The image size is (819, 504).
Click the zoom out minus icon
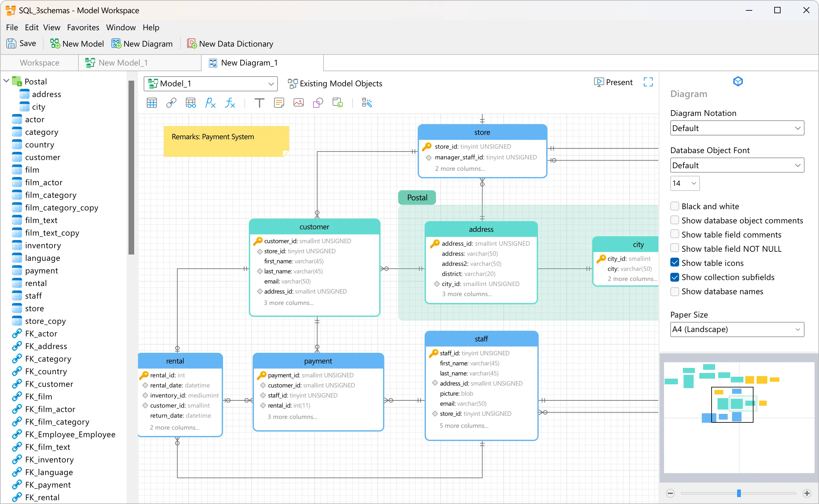pyautogui.click(x=670, y=493)
